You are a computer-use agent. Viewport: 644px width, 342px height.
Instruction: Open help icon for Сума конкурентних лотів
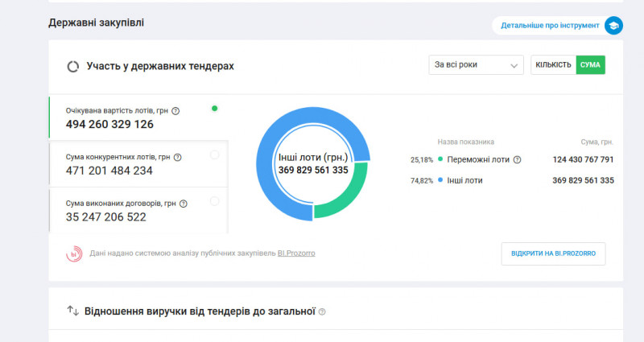click(177, 158)
